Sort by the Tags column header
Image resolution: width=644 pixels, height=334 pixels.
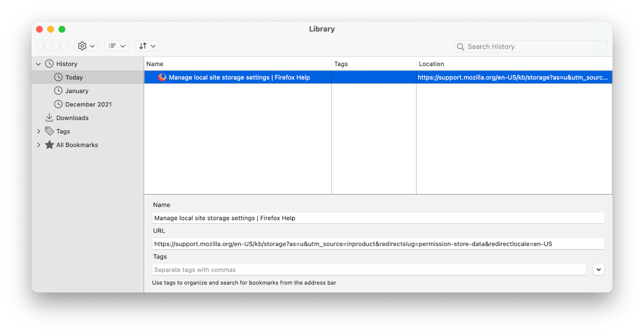(374, 64)
